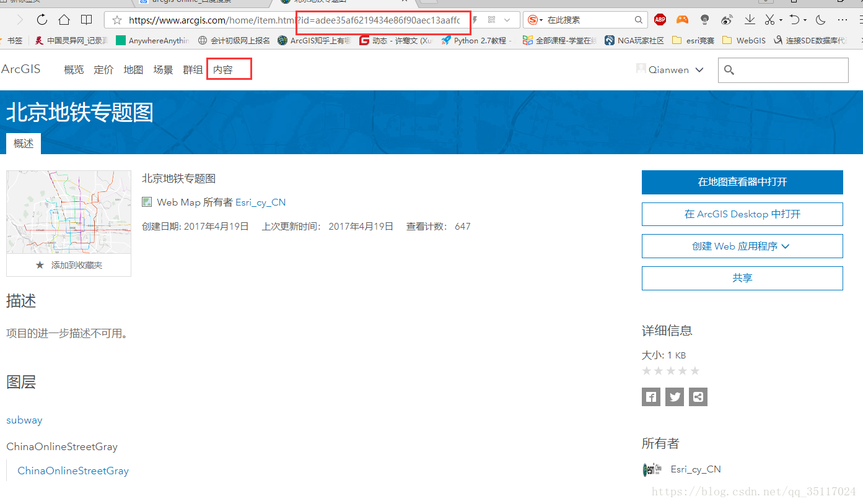This screenshot has height=504, width=863.
Task: Open the 中国灵异网 bookmark
Action: click(71, 40)
